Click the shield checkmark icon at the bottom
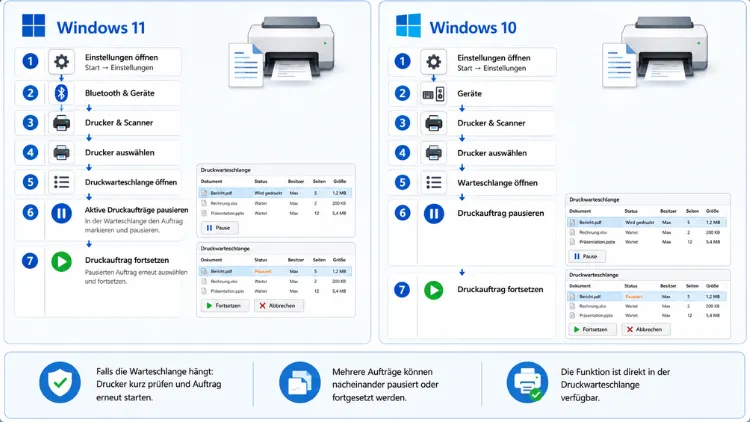The width and height of the screenshot is (750, 422). (60, 382)
